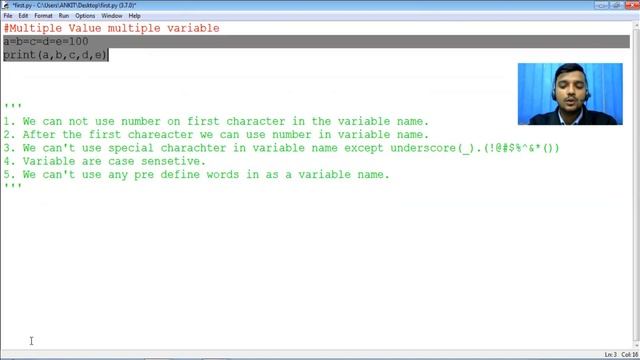640x360 pixels.
Task: Minimize the IDLE editor window
Action: (x=601, y=5)
